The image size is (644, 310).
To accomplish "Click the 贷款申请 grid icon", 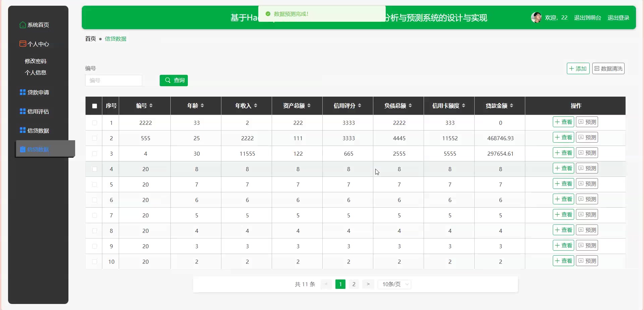I will pos(23,92).
